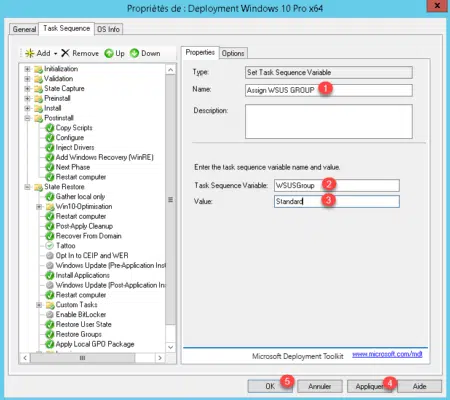Click the Tattoo step icon
Image resolution: width=450 pixels, height=400 pixels.
click(x=50, y=246)
